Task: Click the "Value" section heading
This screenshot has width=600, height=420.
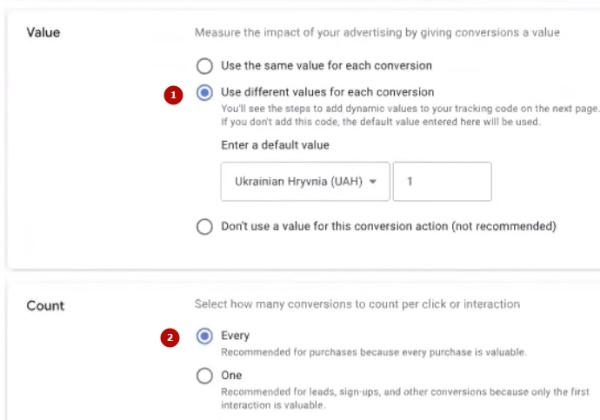Action: (43, 33)
